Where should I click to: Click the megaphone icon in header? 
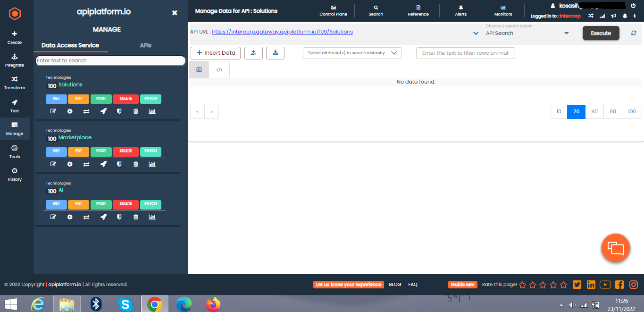[613, 16]
